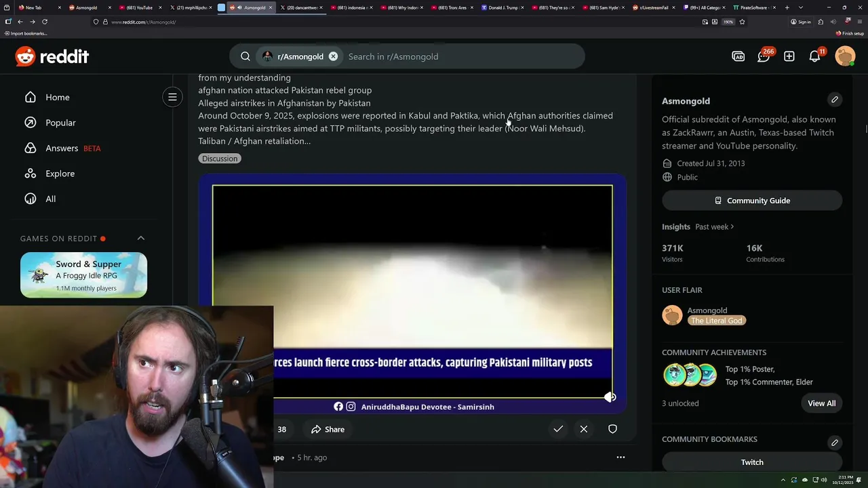Open the Windows notification center icon
The image size is (868, 488).
859,480
